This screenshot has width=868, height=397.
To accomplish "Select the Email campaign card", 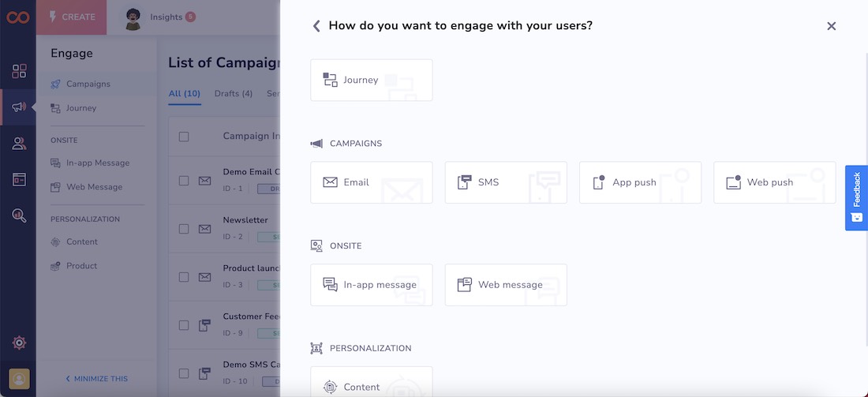I will tap(371, 182).
